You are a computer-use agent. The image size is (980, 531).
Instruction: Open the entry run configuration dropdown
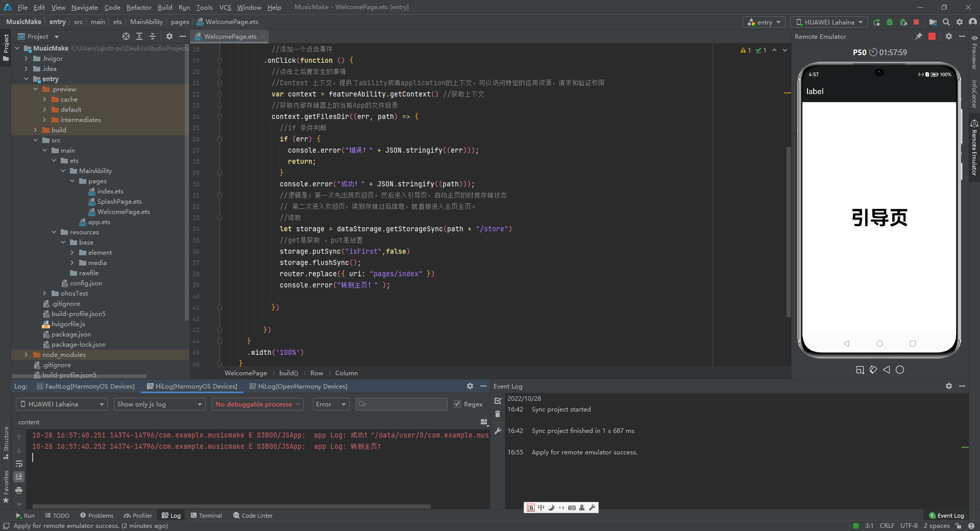[764, 22]
